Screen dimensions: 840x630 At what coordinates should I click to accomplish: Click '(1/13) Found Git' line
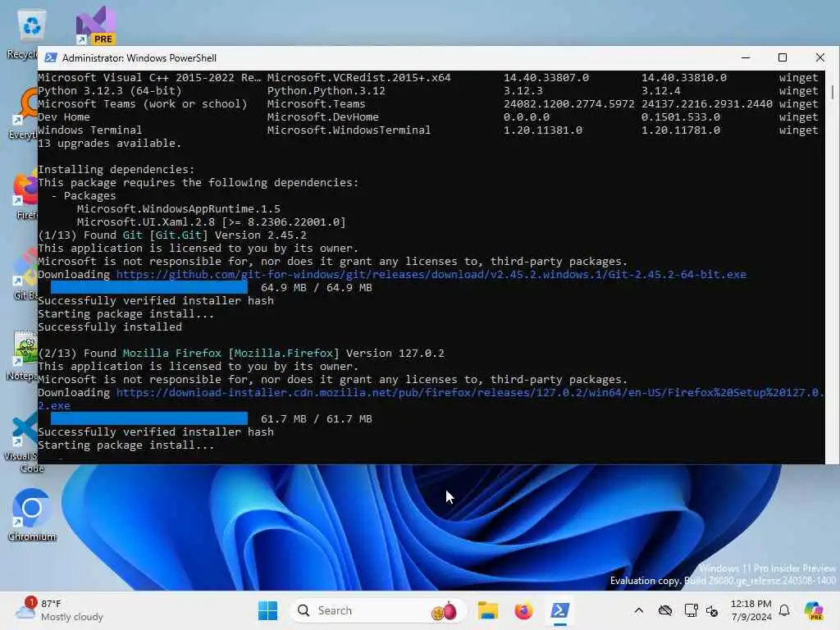coord(172,235)
